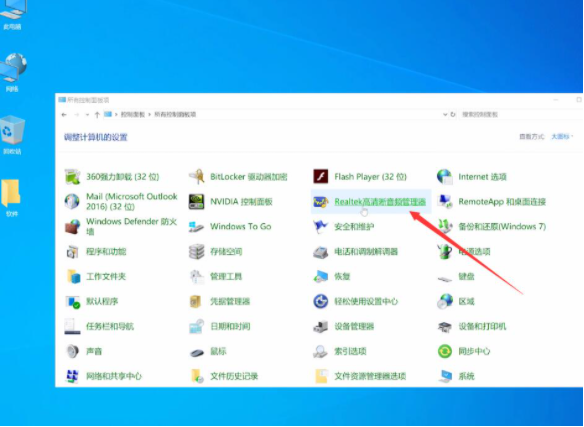Open 任务栏和导航 icon

click(x=72, y=326)
